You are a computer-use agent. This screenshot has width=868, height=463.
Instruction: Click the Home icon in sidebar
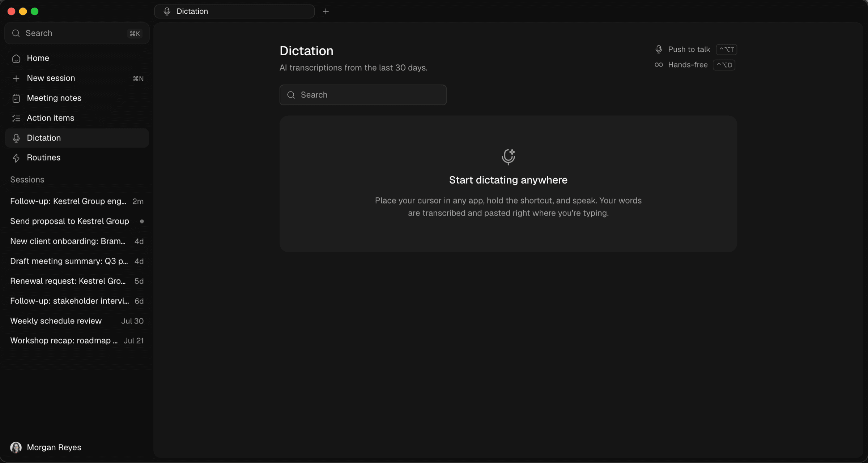16,59
